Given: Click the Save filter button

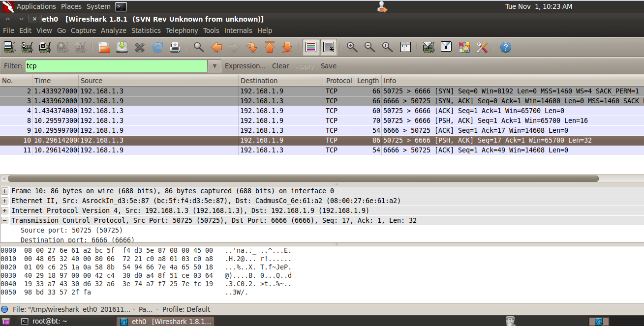Looking at the screenshot, I should tap(329, 66).
